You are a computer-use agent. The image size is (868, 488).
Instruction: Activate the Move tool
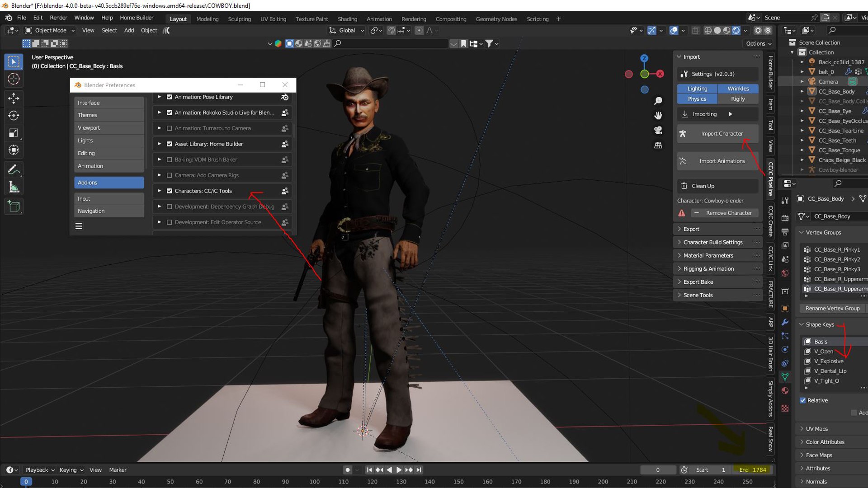point(14,98)
